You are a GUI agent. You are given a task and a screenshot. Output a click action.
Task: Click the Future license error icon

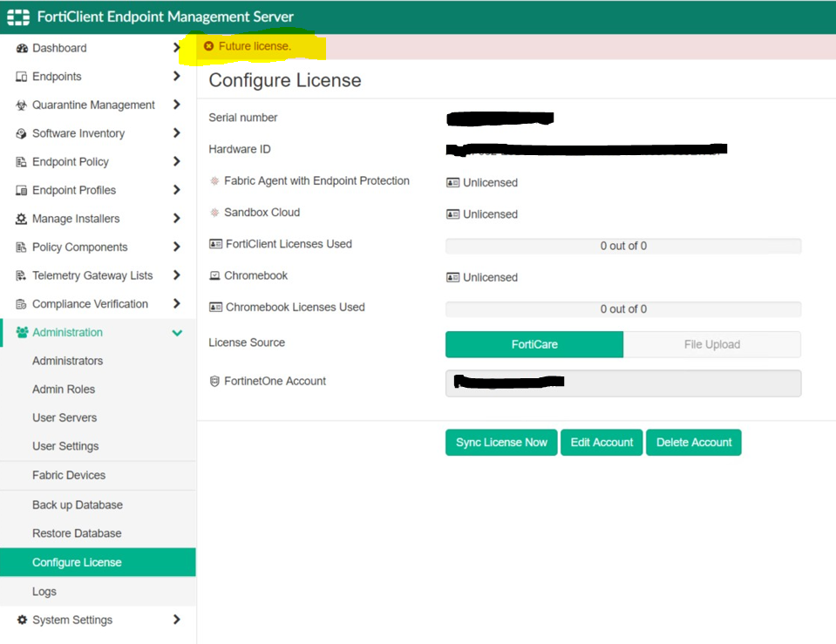pyautogui.click(x=209, y=46)
